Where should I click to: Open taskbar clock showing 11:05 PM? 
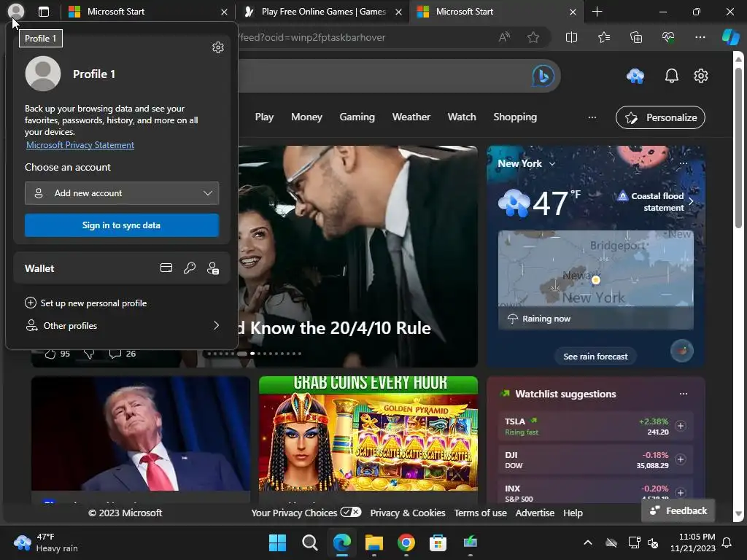[693, 542]
